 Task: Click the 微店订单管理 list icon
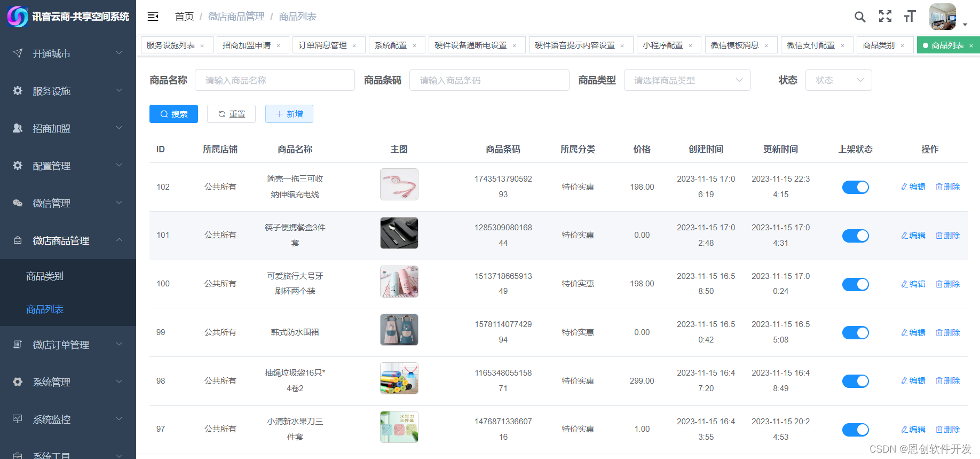click(18, 345)
